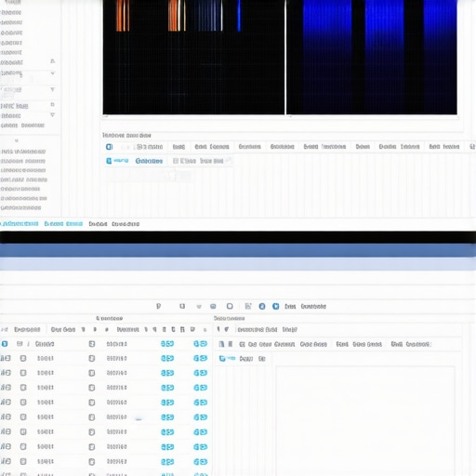This screenshot has height=476, width=476.
Task: Open the bold blue link text in upper table row
Action: pyautogui.click(x=149, y=161)
